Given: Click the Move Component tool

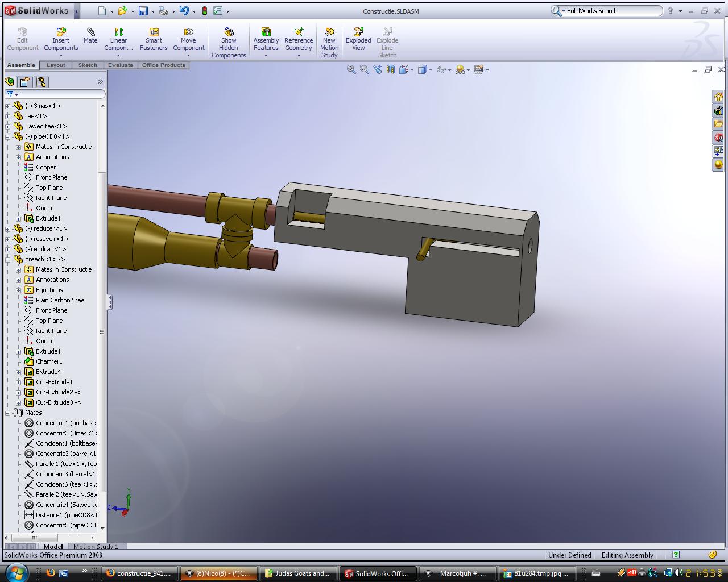Looking at the screenshot, I should 188,40.
